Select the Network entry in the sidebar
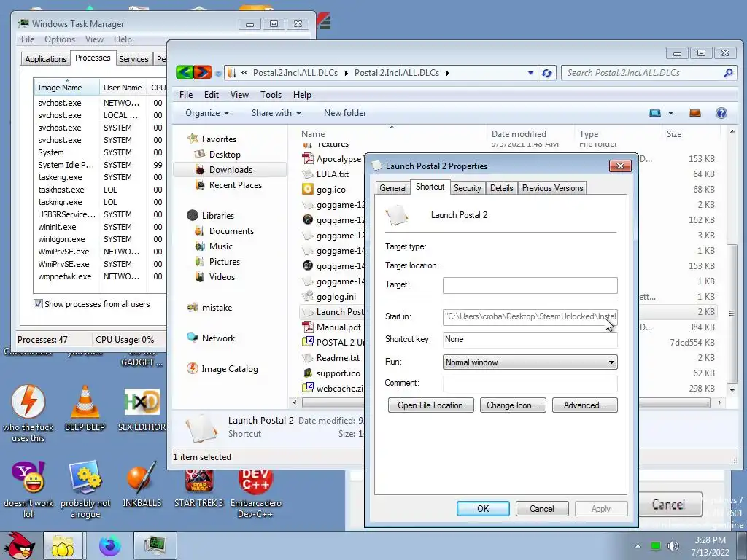 pos(211,338)
